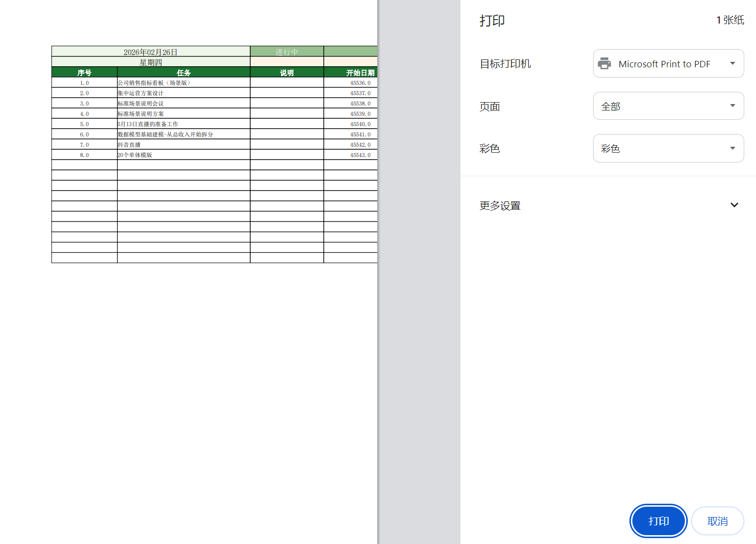Open the 页面 pages dropdown showing 全部

point(668,106)
